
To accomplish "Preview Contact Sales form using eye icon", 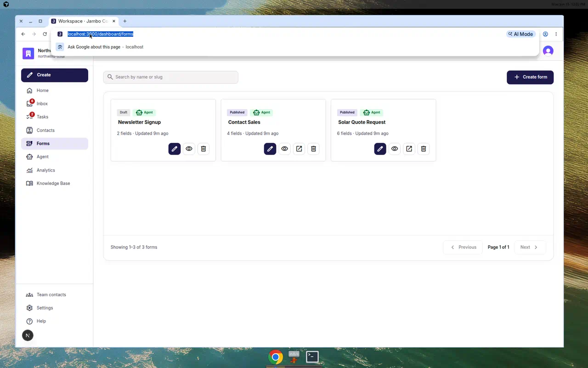I will (x=284, y=149).
